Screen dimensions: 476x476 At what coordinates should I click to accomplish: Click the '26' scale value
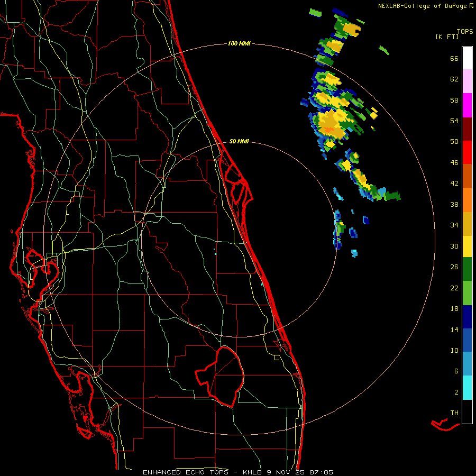point(454,267)
